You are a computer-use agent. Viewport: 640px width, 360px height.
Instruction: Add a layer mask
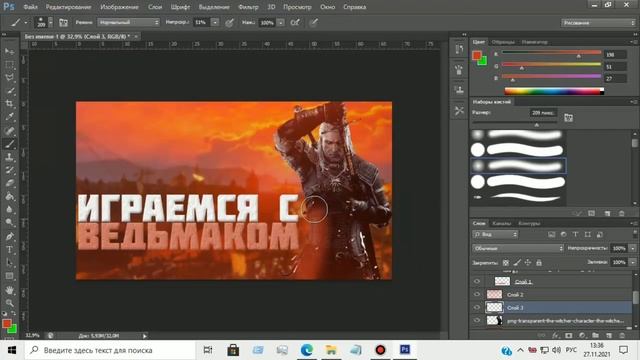569,336
